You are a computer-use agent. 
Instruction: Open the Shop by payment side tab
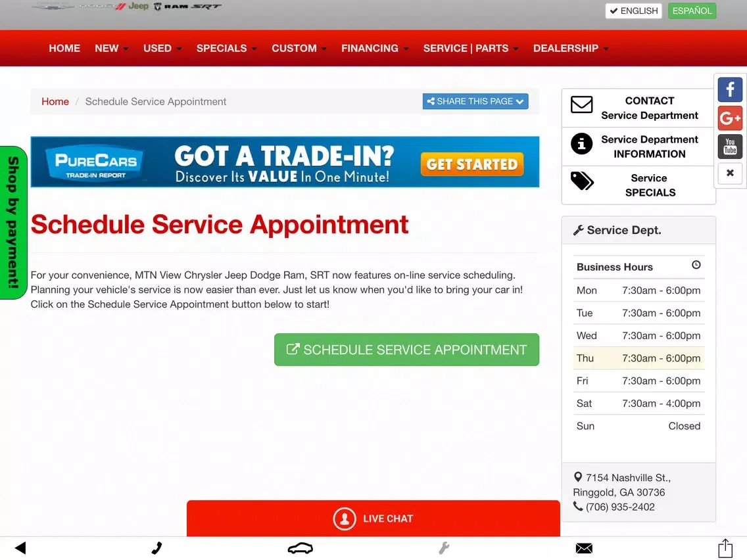[13, 222]
